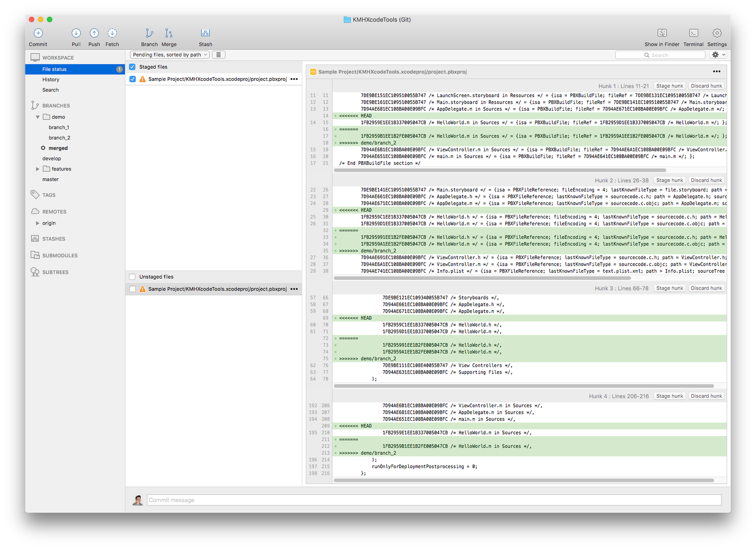Uncheck the Staged files checkbox
This screenshot has height=549, width=756.
(132, 67)
